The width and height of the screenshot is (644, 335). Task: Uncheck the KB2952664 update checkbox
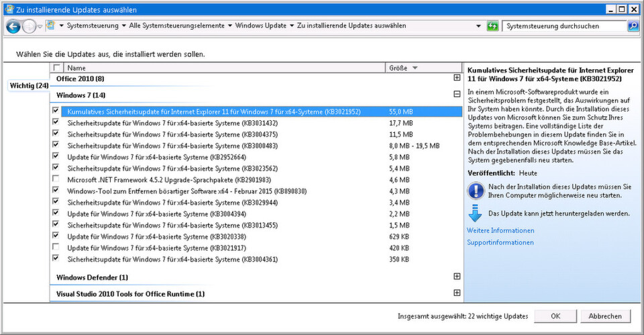pyautogui.click(x=56, y=156)
